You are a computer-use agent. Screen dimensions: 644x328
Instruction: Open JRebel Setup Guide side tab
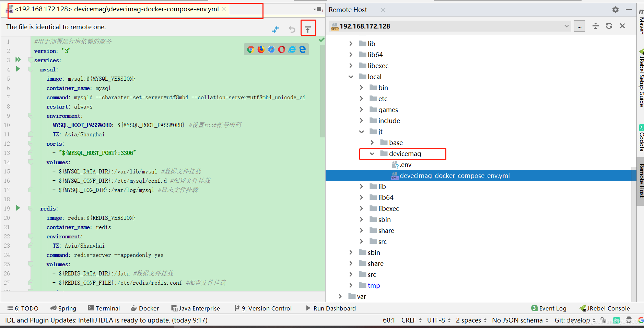[x=641, y=78]
